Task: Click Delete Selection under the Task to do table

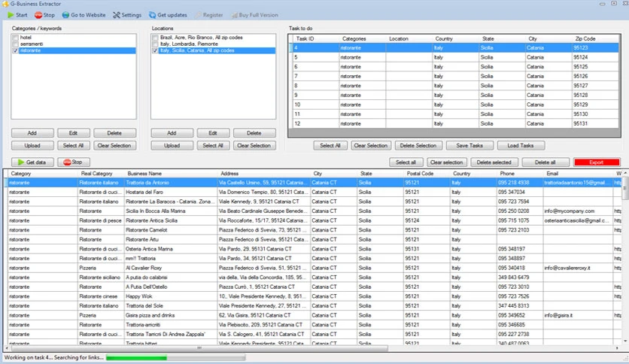Action: (418, 145)
